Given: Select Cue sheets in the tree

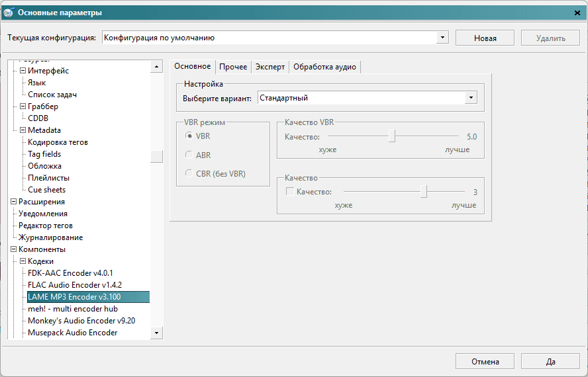Looking at the screenshot, I should (46, 190).
